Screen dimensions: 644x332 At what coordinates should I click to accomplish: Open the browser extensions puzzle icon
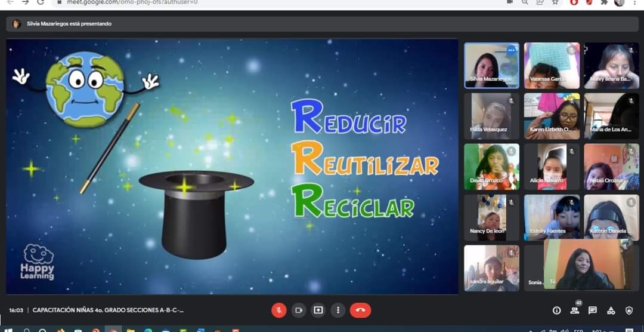pos(605,2)
